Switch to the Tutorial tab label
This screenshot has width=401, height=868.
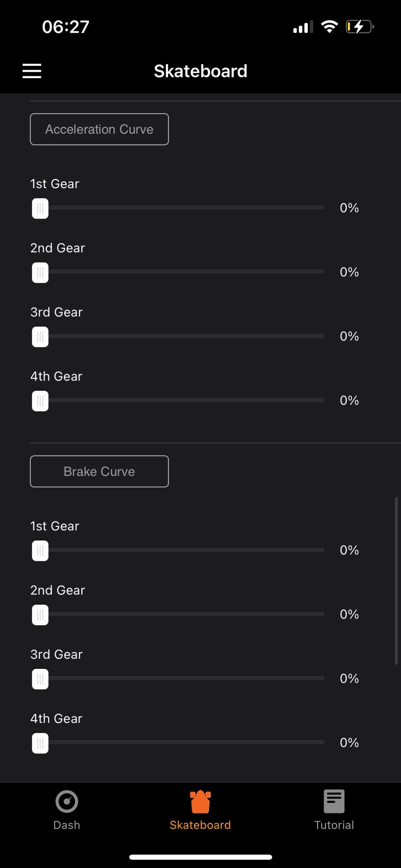pos(334,825)
